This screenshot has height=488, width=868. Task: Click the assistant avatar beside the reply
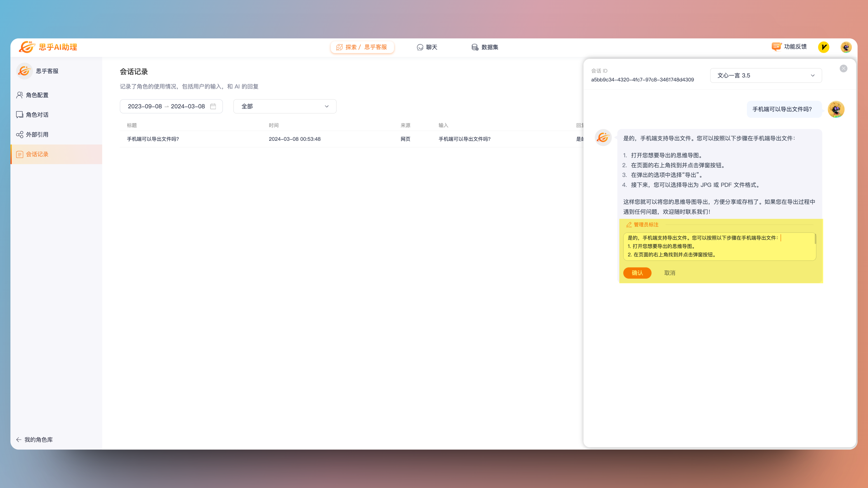603,138
